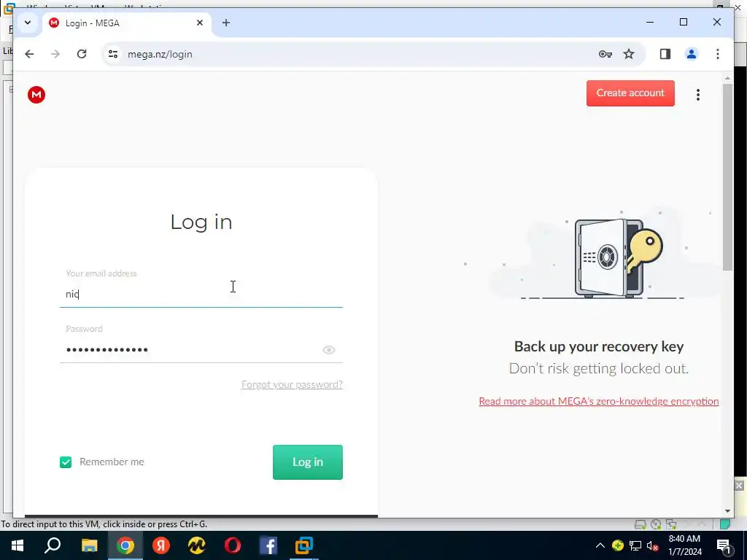Show password with the eye icon
Screen dimensions: 747x560
click(x=329, y=350)
